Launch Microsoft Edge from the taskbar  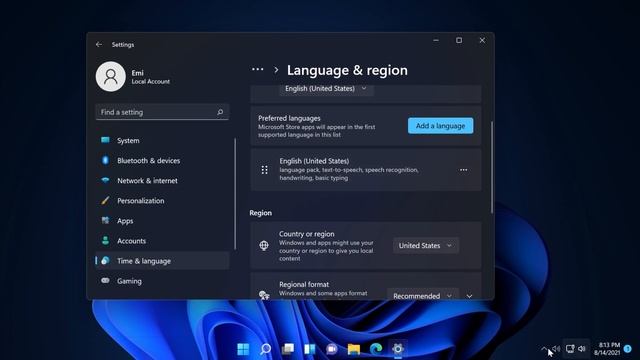[x=376, y=349]
